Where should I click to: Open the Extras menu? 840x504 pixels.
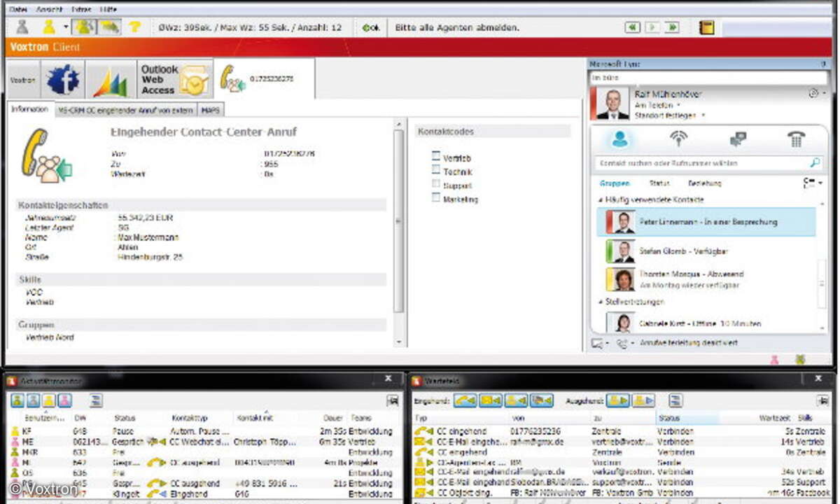[81, 9]
